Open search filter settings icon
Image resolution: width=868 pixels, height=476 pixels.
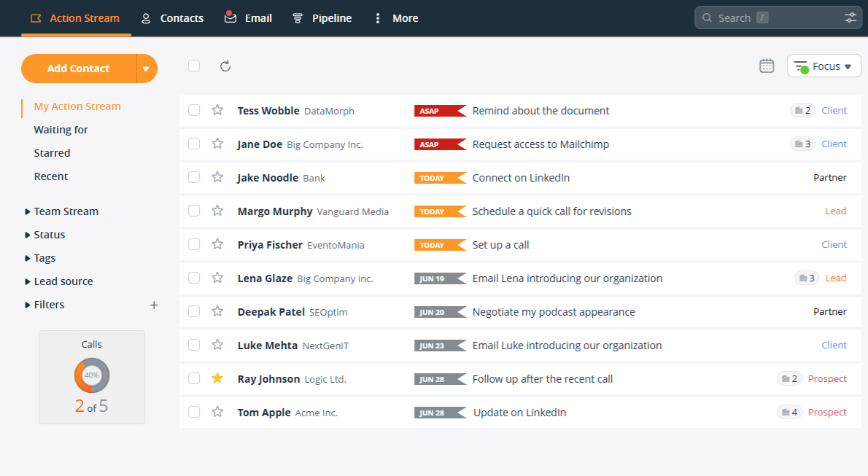click(850, 17)
